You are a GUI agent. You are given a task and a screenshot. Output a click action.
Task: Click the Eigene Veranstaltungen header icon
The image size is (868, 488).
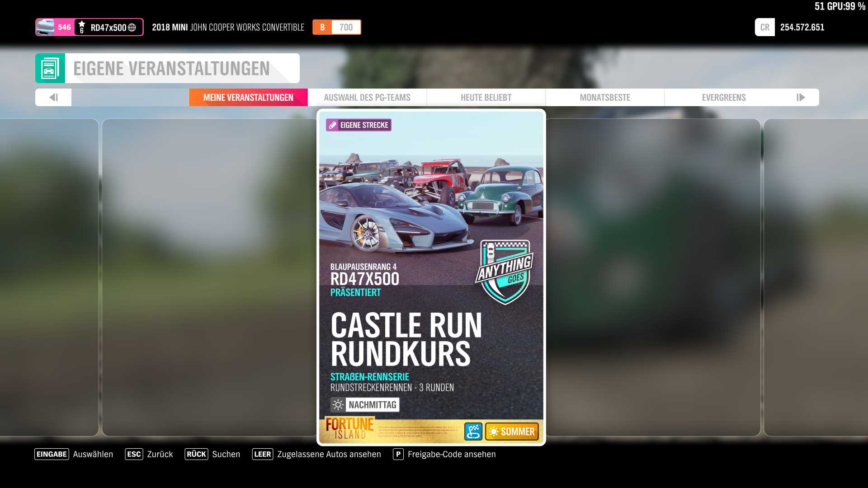[x=50, y=69]
